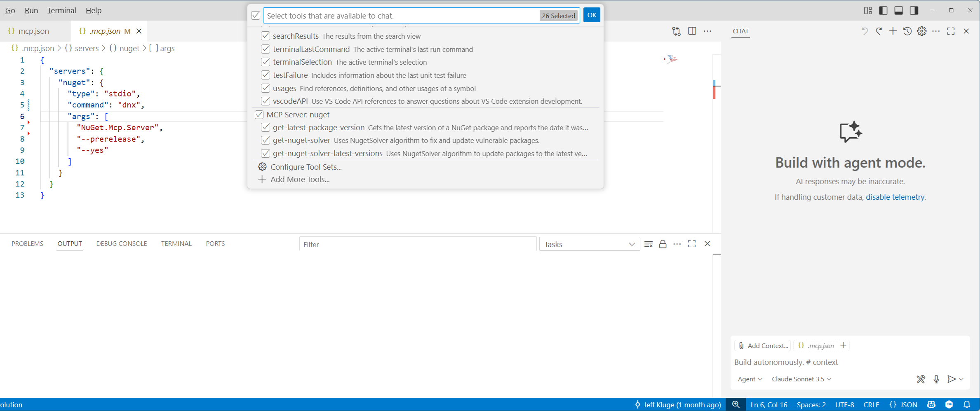Open the zoom magnifier in status bar
The width and height of the screenshot is (980, 411).
tap(736, 404)
